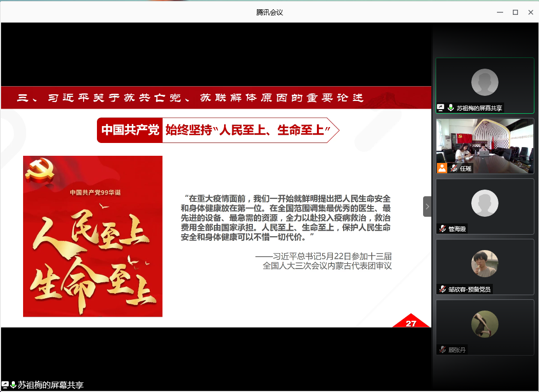Click the 邹欣容-预备党员 name label

(469, 289)
